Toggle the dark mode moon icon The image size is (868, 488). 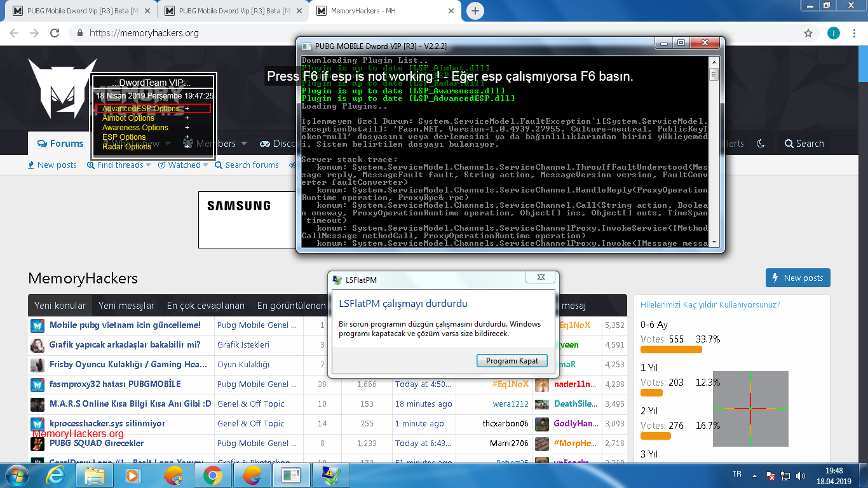pos(761,144)
